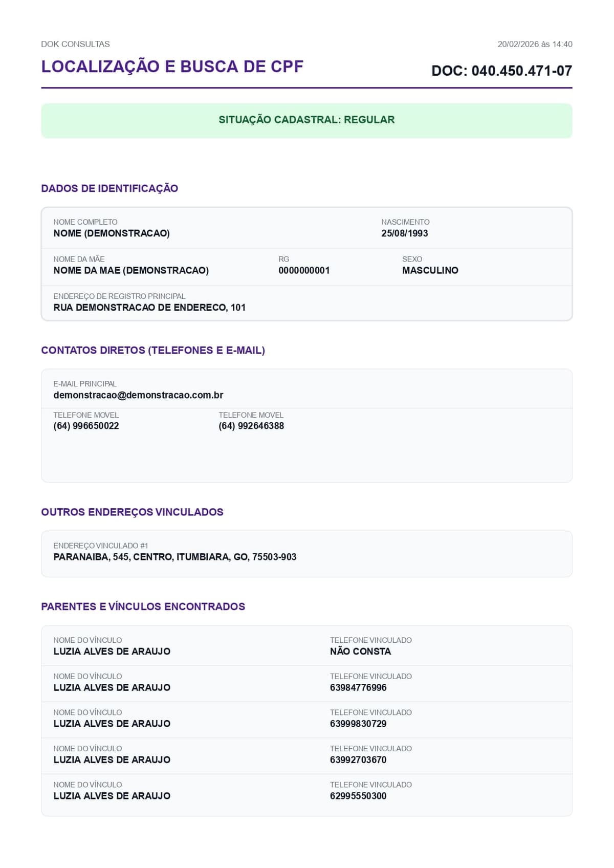Click the Dados de Identificação section heading
614x868 pixels.
(109, 188)
